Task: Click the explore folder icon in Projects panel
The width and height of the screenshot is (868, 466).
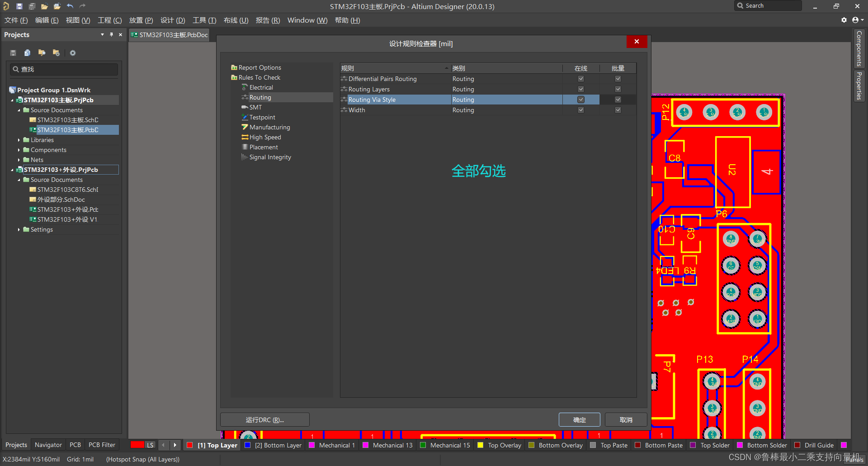Action: 42,53
